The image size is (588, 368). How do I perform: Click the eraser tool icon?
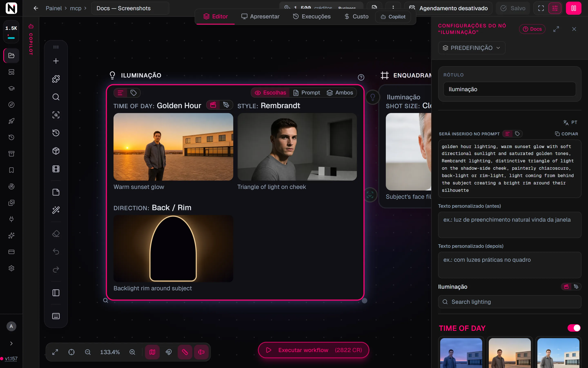coord(56,234)
